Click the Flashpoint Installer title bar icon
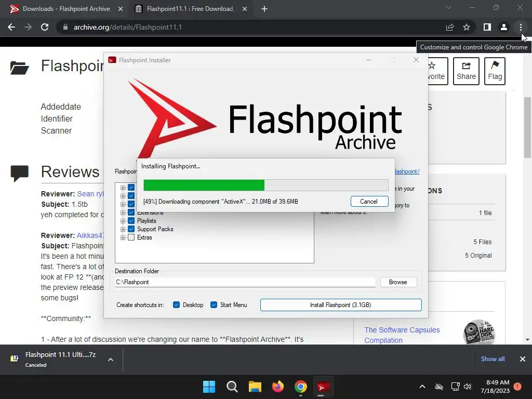532x399 pixels. 112,60
